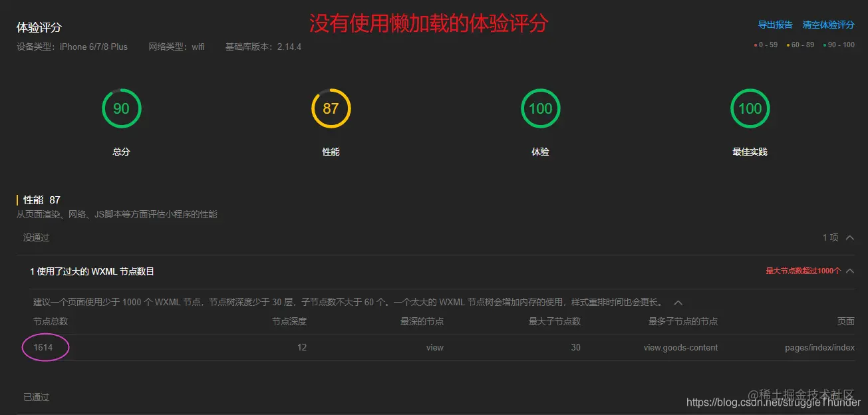This screenshot has width=868, height=415.
Task: Expand the 已通过 section
Action: (36, 396)
